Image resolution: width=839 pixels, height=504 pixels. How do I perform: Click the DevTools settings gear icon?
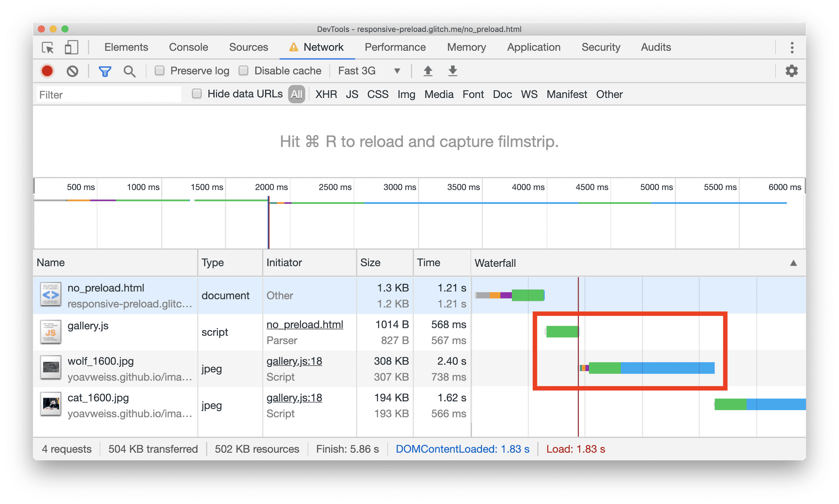point(792,71)
